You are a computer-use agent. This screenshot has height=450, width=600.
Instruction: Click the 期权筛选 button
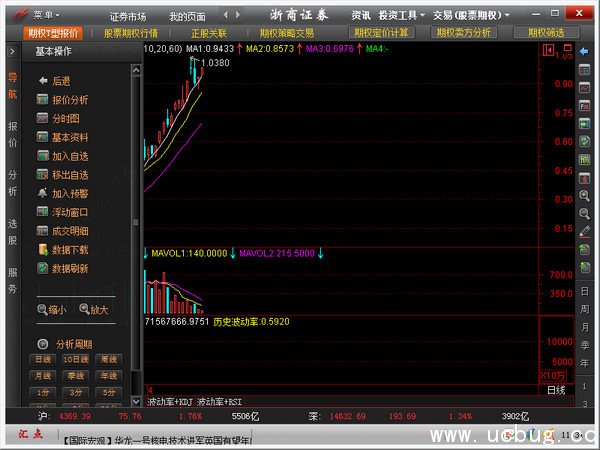[546, 33]
